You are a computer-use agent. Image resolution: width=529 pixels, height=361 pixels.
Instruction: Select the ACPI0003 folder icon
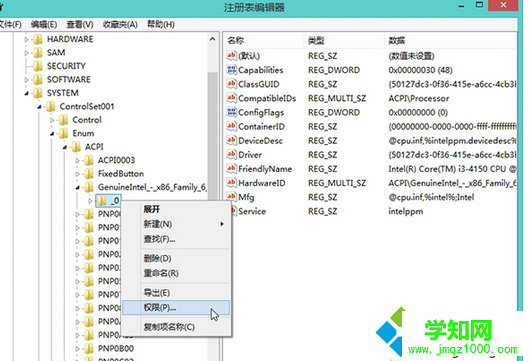pyautogui.click(x=89, y=161)
